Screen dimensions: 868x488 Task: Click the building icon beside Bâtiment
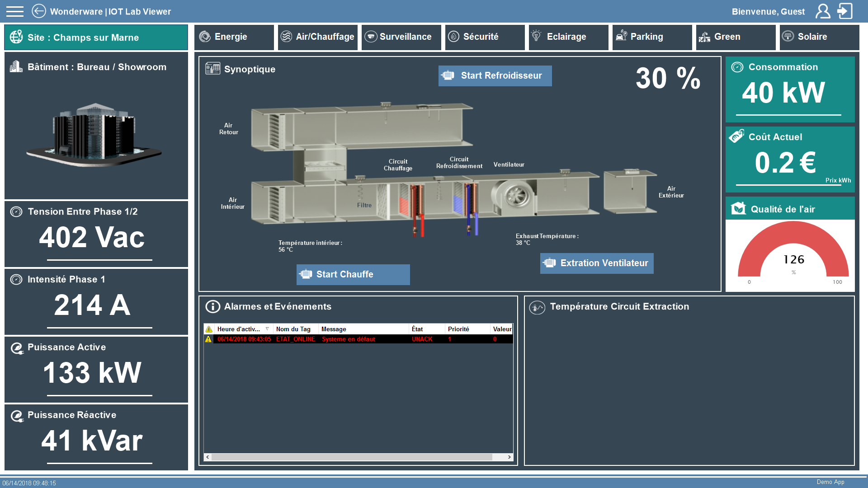click(16, 67)
